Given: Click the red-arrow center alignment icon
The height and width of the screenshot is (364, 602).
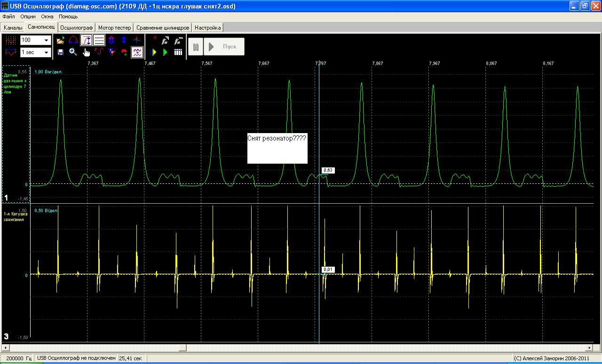Looking at the screenshot, I should pos(137,40).
